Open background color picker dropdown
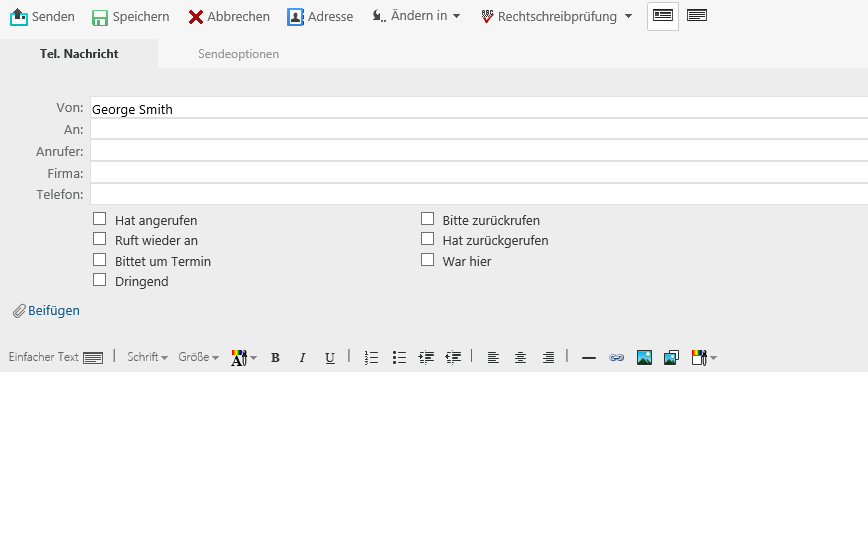The width and height of the screenshot is (868, 541). (704, 358)
